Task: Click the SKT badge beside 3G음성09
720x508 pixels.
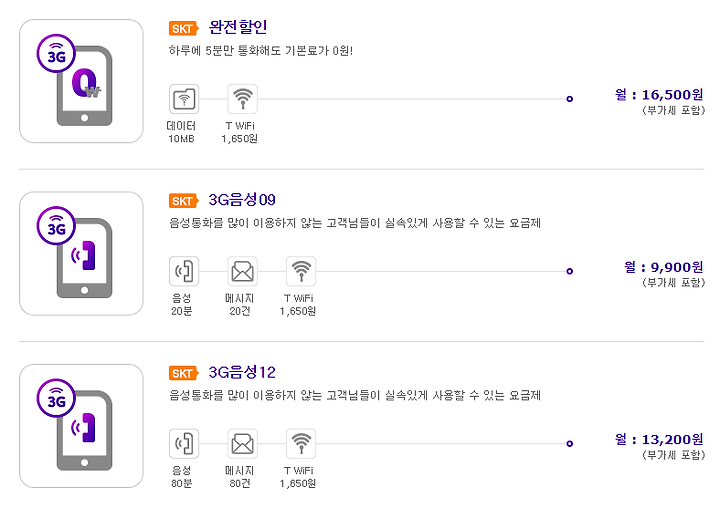Action: pos(183,201)
